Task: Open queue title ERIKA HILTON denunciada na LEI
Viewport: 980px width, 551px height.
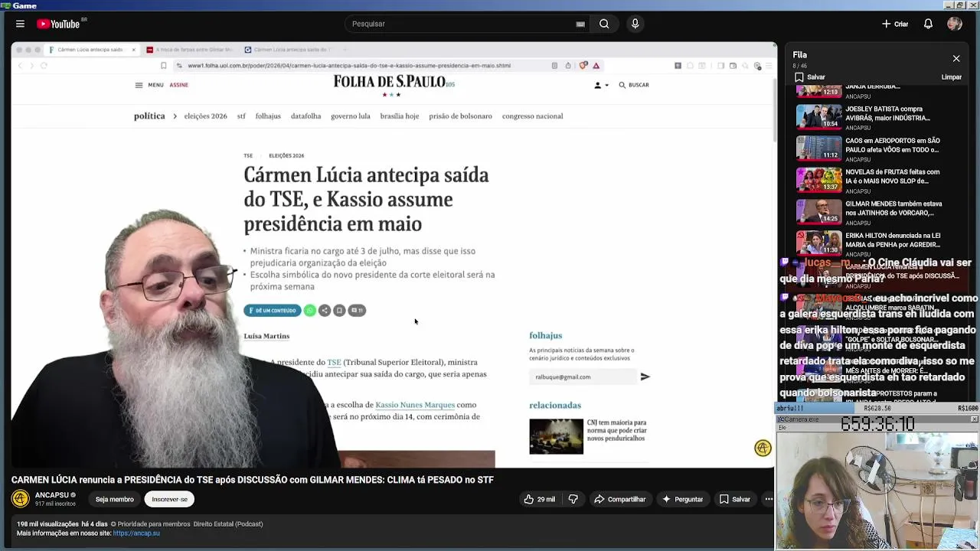Action: [x=893, y=240]
